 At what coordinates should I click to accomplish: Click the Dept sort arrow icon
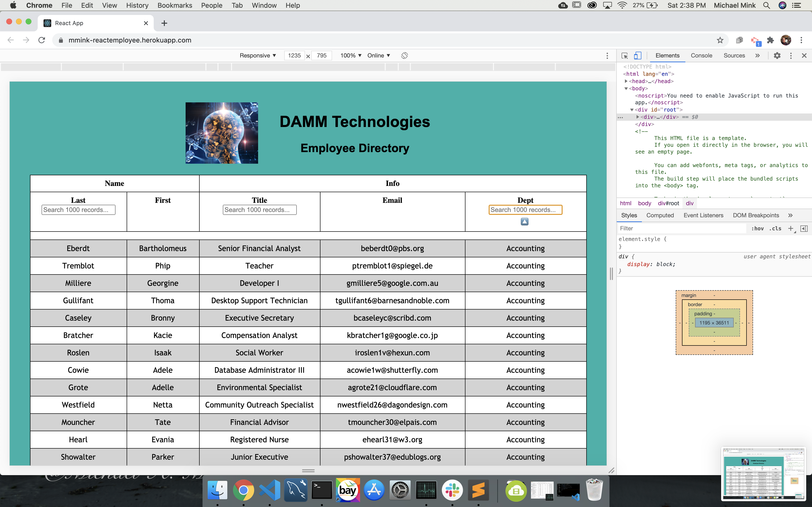524,222
